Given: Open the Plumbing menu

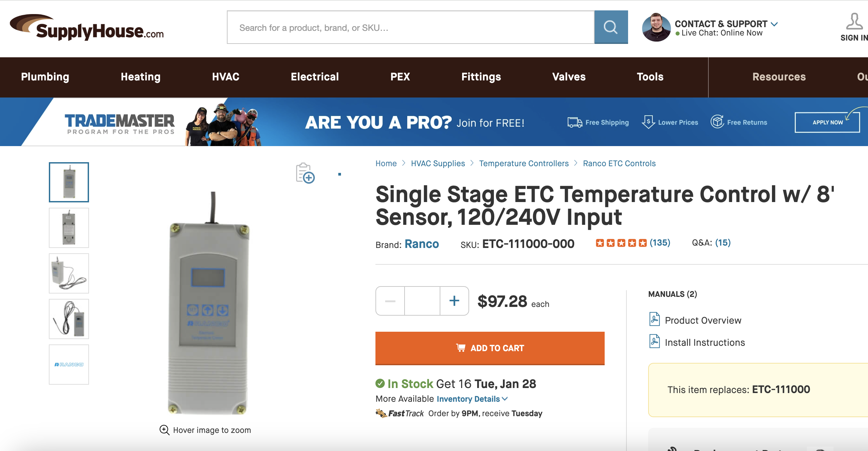Looking at the screenshot, I should tap(45, 77).
